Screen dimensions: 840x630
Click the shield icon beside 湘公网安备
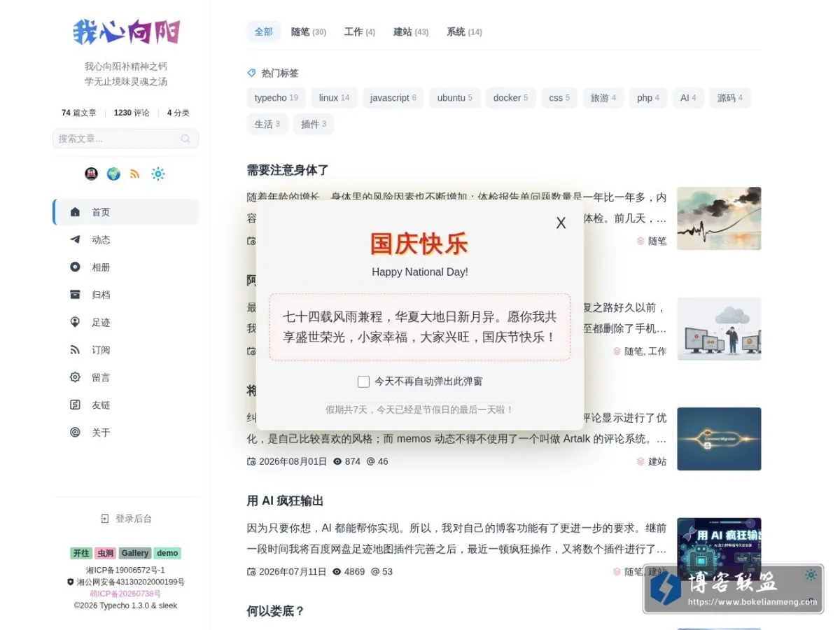tap(70, 582)
